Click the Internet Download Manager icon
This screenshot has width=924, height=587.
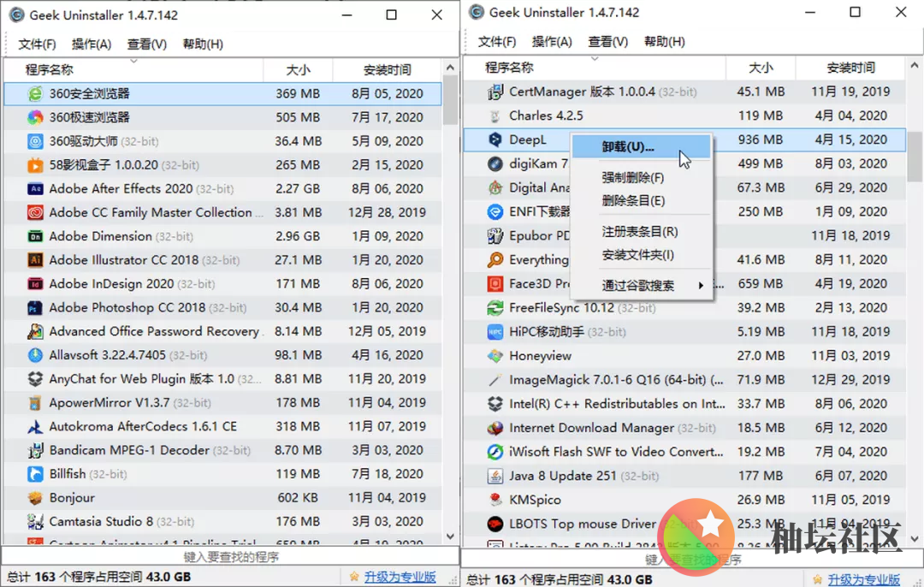495,428
